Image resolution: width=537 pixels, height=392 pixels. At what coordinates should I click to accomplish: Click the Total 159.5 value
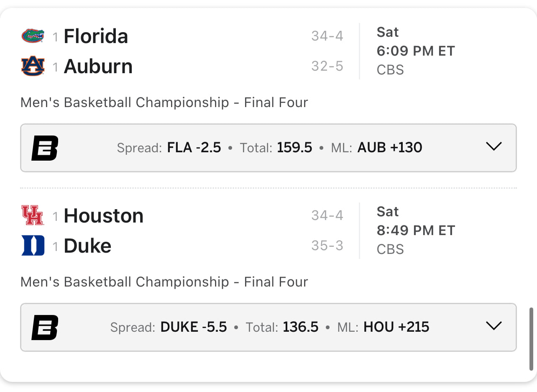pos(294,148)
